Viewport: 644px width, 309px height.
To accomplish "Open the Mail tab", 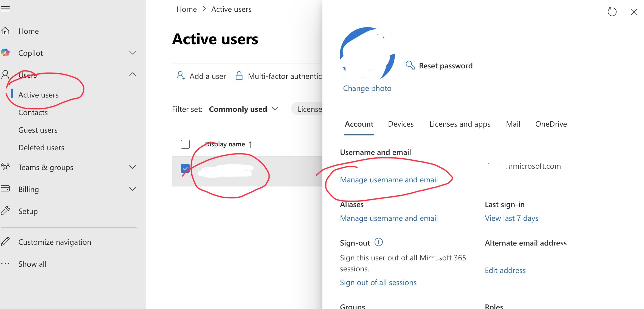I will pyautogui.click(x=513, y=124).
